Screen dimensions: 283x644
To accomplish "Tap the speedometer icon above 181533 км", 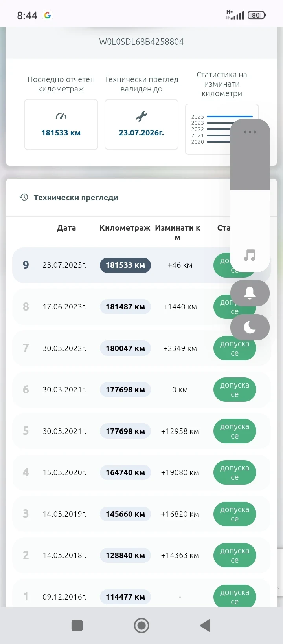I will pyautogui.click(x=61, y=116).
